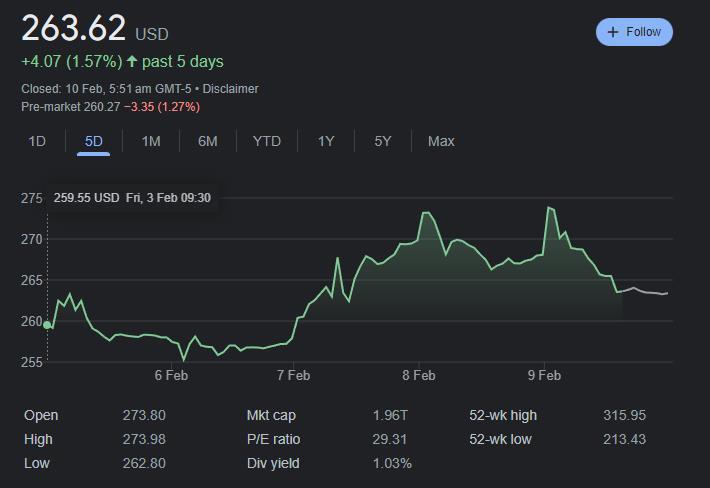Click the Div yield label
710x488 pixels.
tap(272, 463)
